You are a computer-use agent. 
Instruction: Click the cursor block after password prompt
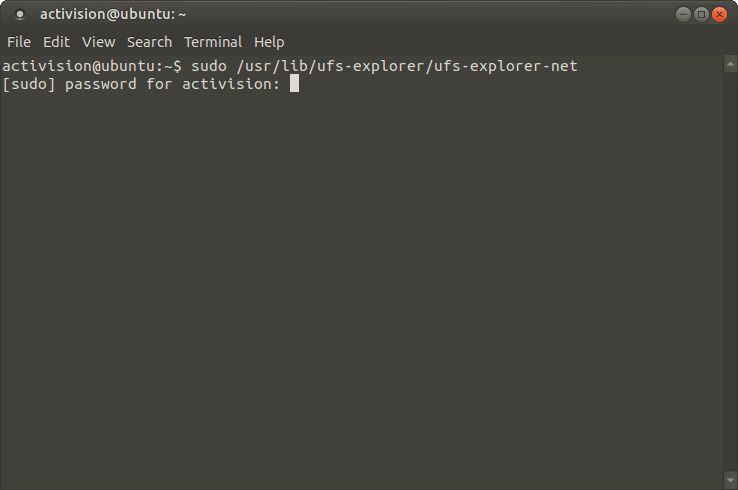(x=295, y=84)
